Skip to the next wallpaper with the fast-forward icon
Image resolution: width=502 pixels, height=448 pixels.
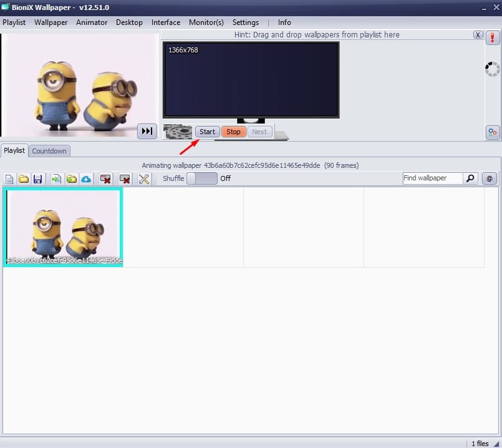[x=147, y=131]
